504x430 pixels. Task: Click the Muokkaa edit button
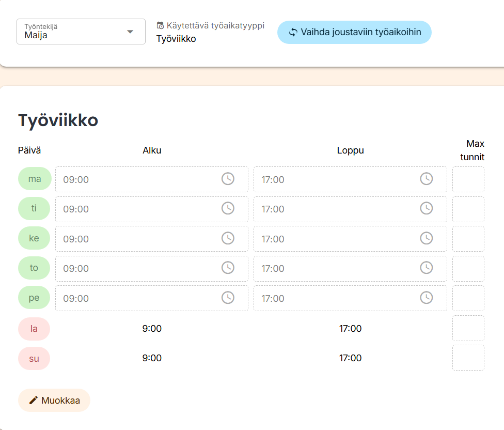coord(54,400)
